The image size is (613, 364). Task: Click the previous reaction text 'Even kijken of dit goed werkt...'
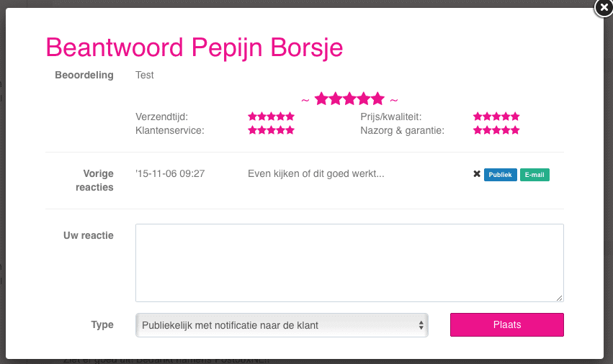click(x=316, y=173)
